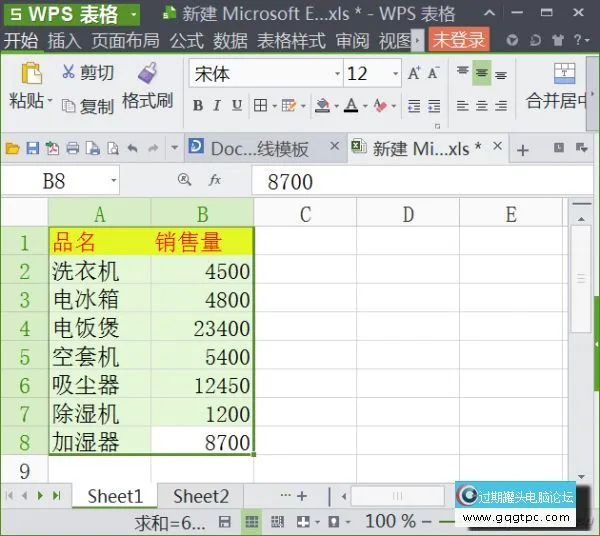
Task: Switch to Sheet1 tab
Action: (x=115, y=496)
